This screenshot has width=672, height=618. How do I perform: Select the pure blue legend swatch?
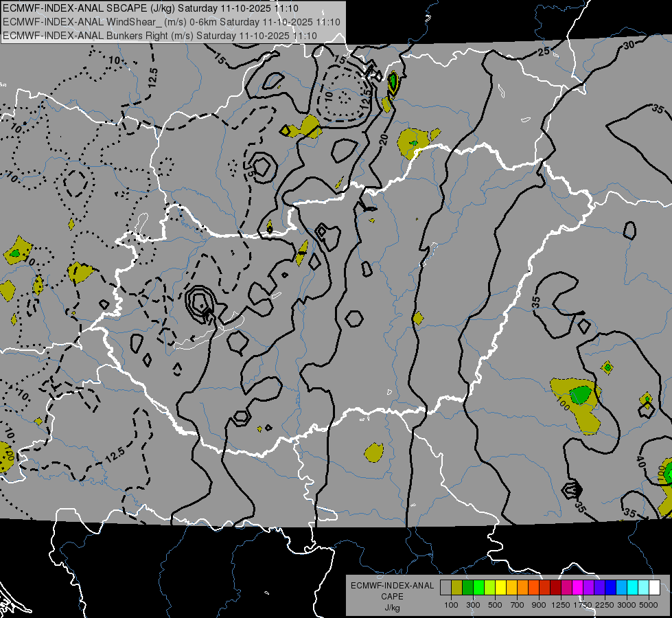[610, 587]
